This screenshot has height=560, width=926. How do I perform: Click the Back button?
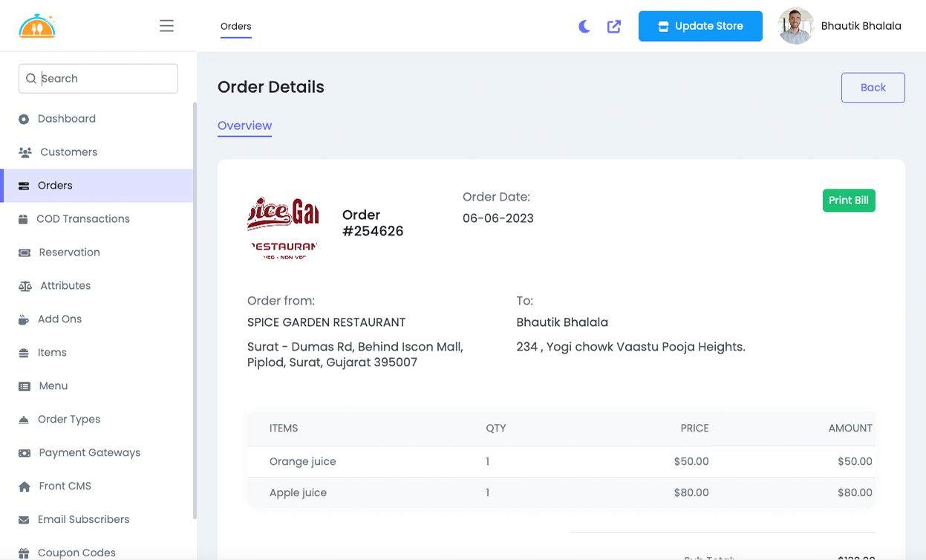pos(873,88)
